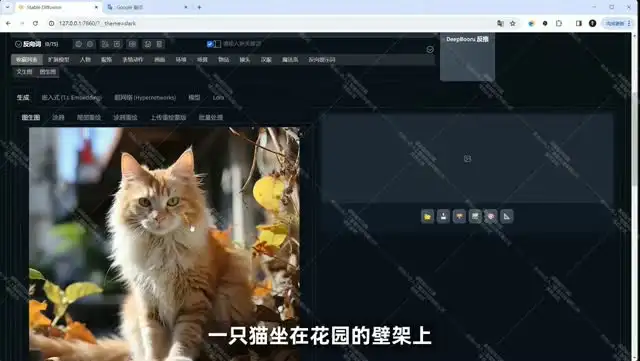Open the browser extensions puzzle icon

pos(559,24)
